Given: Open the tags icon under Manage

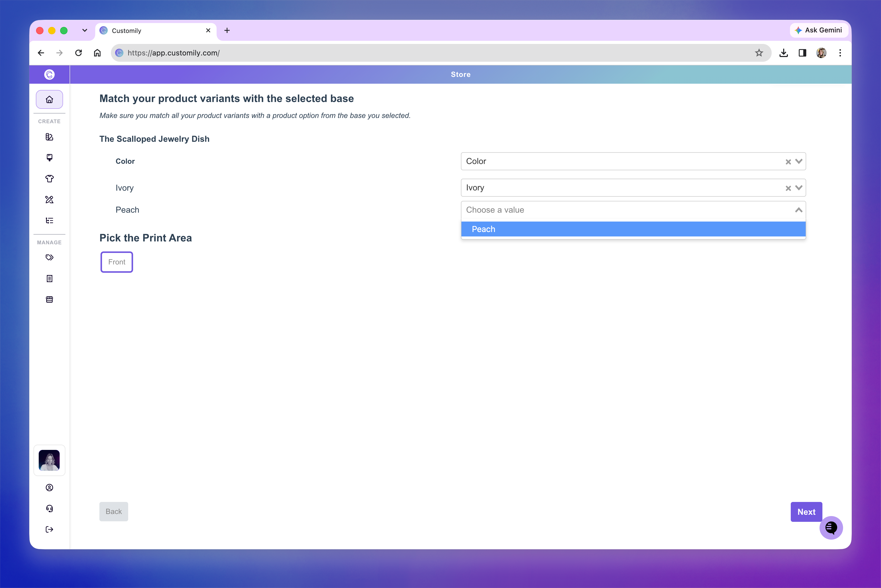Looking at the screenshot, I should point(49,258).
